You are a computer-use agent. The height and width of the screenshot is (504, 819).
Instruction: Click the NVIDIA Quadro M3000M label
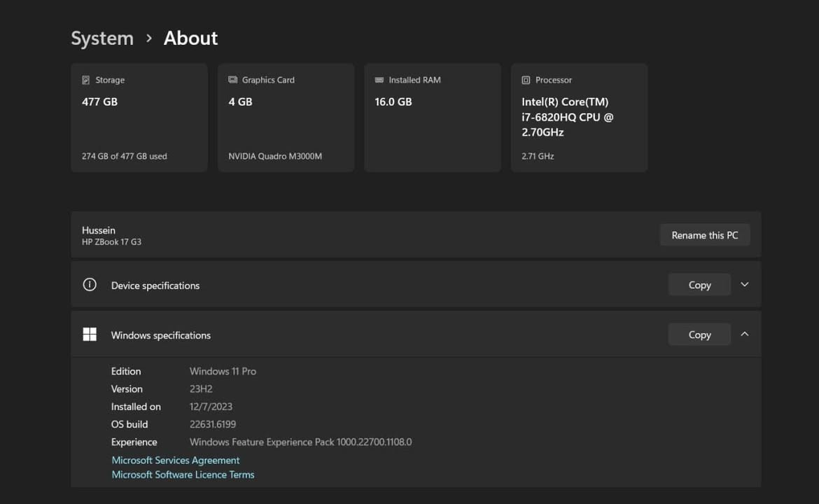click(x=275, y=156)
